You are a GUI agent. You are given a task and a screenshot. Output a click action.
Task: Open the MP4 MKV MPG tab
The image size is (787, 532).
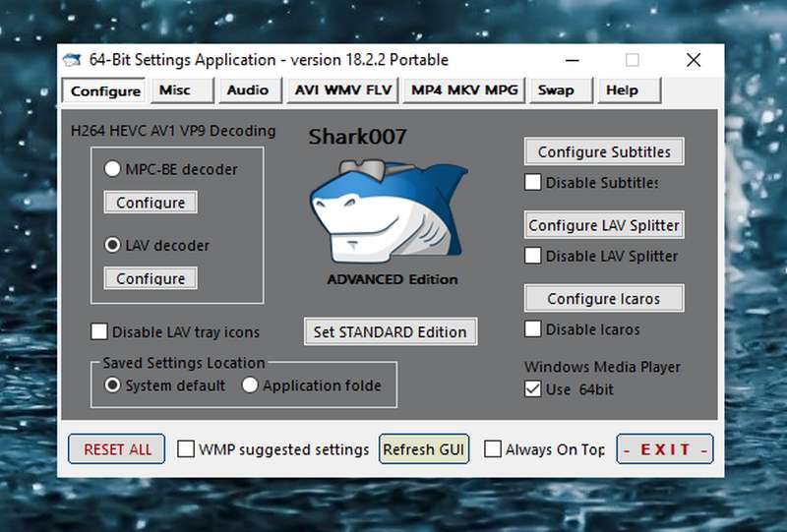(x=464, y=90)
